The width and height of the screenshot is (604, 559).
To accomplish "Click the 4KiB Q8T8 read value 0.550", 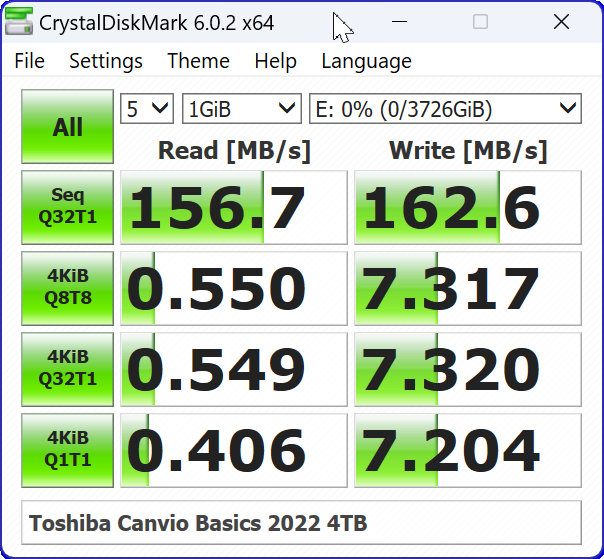I will click(x=234, y=288).
